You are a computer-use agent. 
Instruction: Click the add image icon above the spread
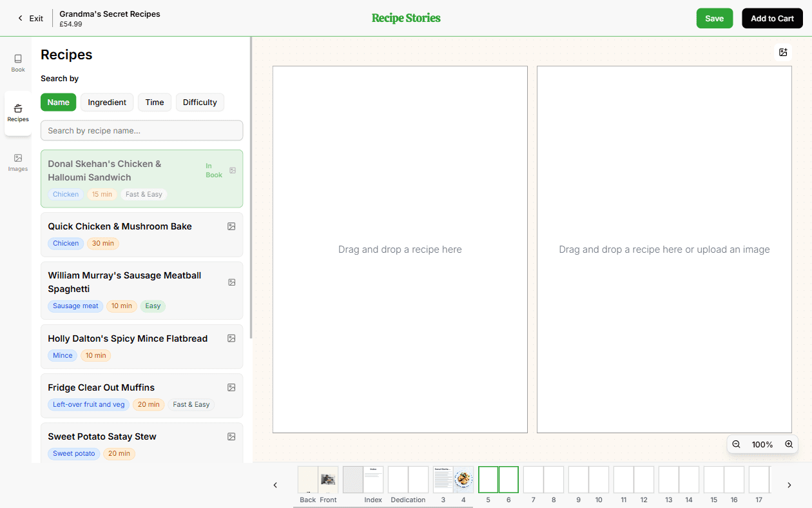[783, 52]
